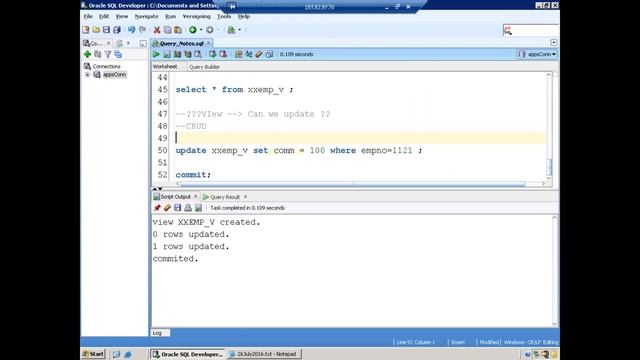Navigate forward with the grey arrow icon

pyautogui.click(x=210, y=30)
